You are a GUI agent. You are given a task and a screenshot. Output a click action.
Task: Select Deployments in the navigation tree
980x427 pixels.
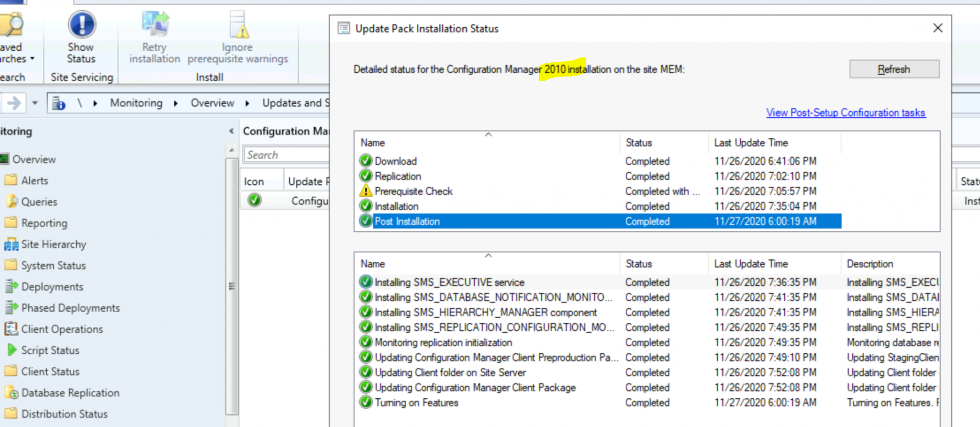pos(52,287)
